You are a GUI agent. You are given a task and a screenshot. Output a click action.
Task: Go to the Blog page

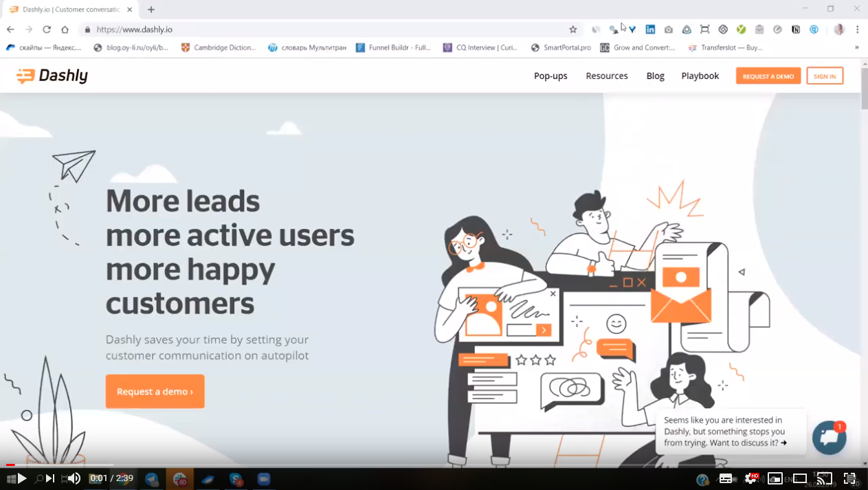click(656, 76)
